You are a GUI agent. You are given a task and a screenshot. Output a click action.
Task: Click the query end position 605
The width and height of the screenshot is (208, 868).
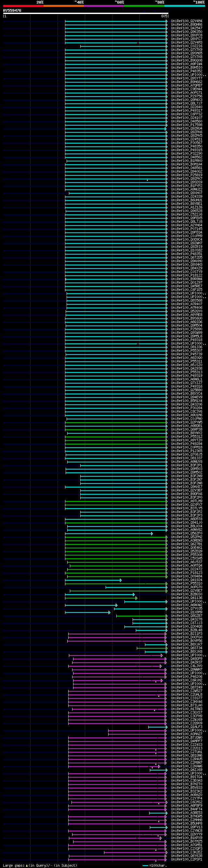pyautogui.click(x=164, y=16)
